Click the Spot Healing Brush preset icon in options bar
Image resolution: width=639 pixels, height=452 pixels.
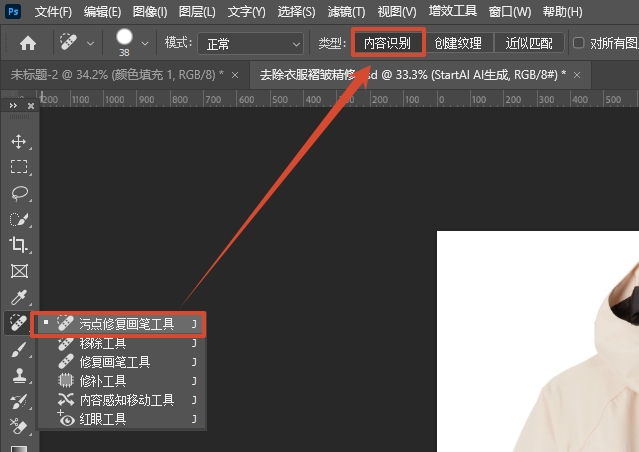(x=68, y=42)
